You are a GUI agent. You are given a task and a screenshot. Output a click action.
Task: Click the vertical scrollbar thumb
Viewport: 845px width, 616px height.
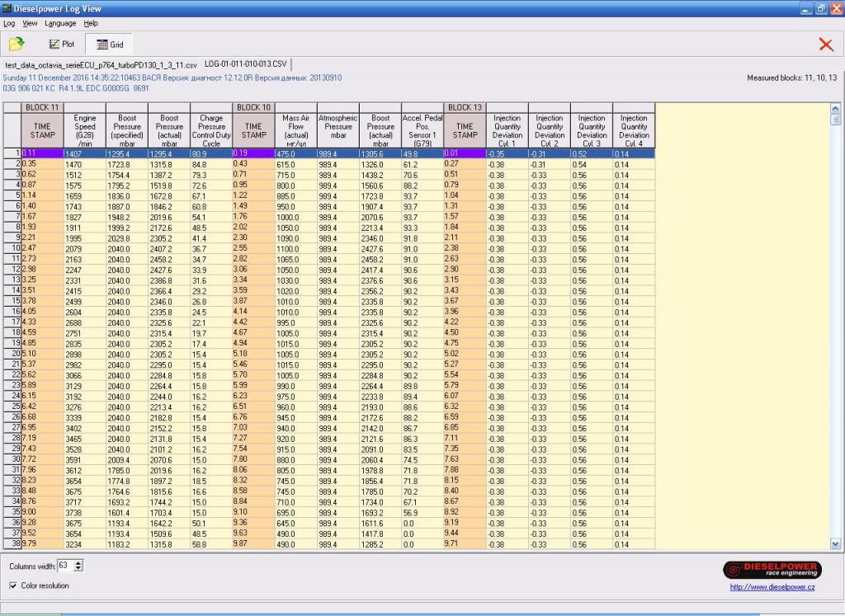point(835,119)
